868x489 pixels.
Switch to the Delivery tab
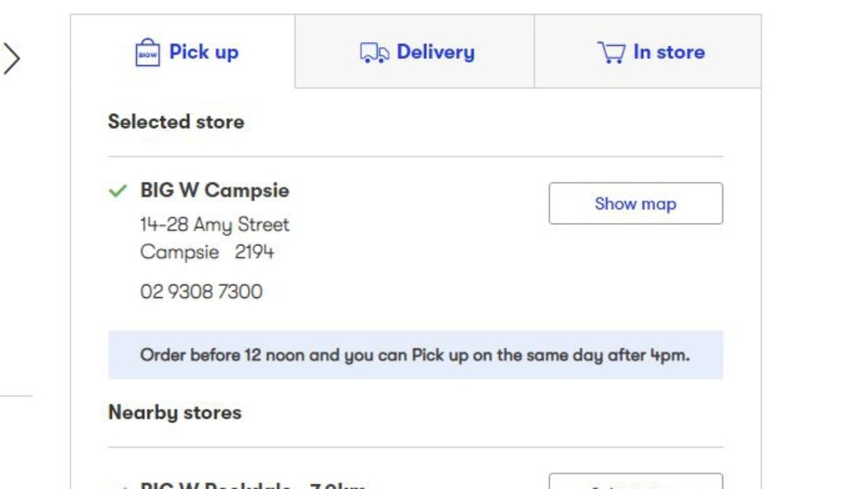tap(415, 52)
